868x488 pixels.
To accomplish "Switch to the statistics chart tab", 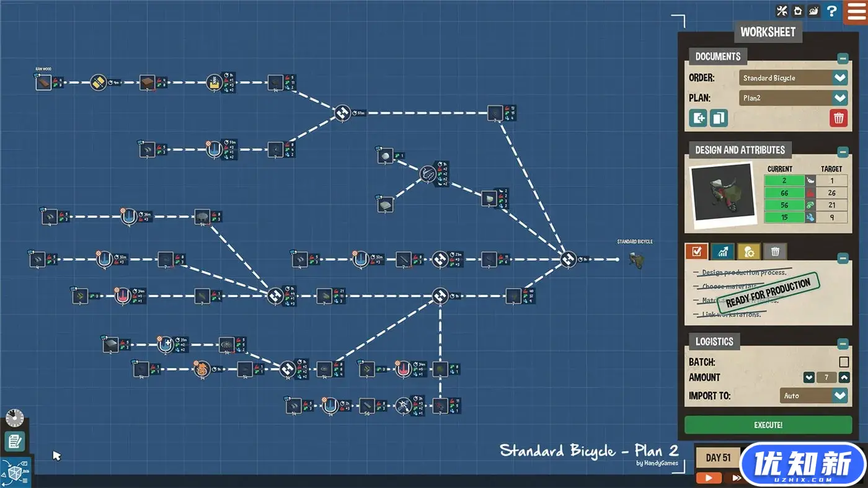I will pos(722,251).
